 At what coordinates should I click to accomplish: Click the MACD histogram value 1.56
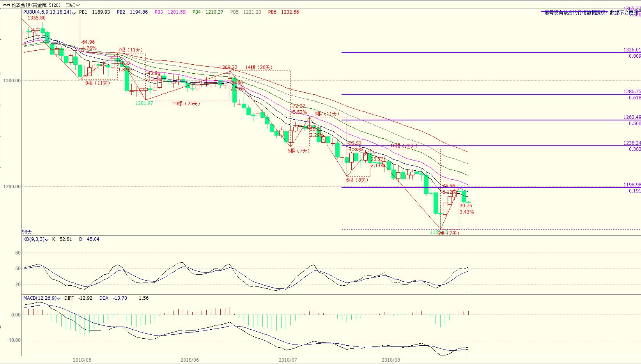[x=144, y=298]
